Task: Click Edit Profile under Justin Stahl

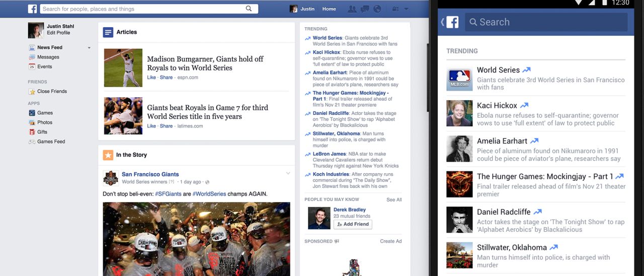Action: click(58, 33)
